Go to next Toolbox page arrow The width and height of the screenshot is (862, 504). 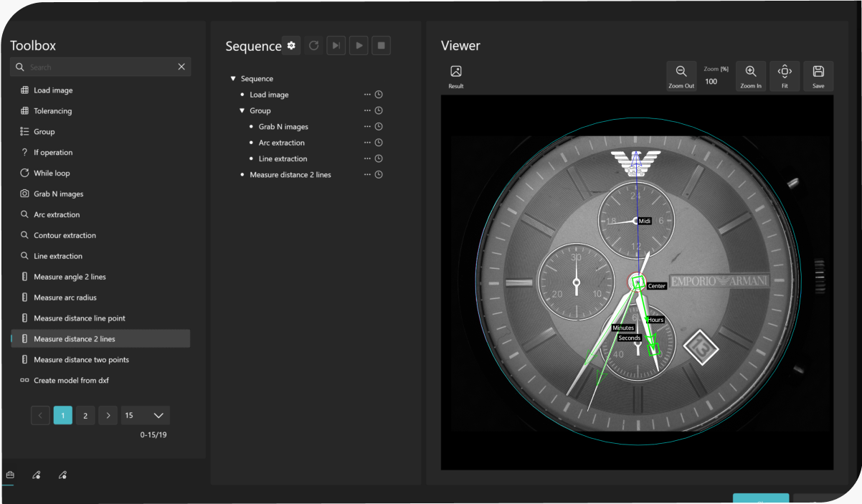108,415
